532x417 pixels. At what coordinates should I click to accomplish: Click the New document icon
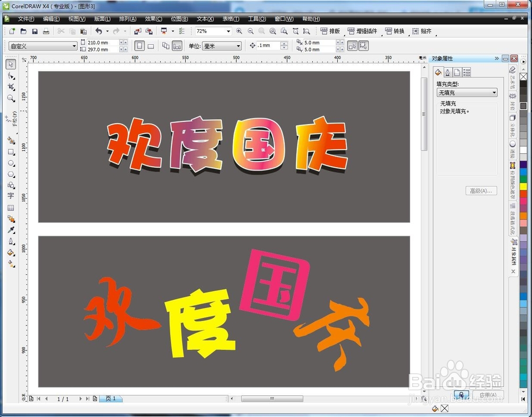12,31
